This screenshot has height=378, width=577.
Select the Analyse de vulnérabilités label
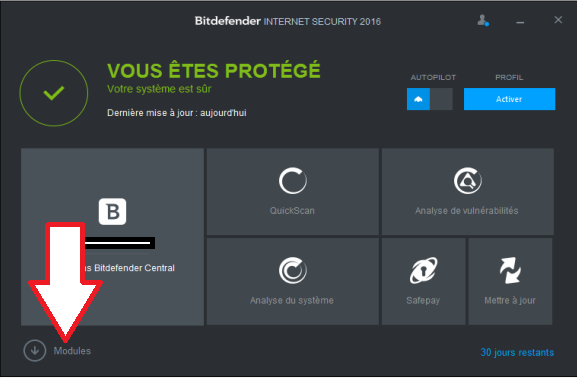click(467, 211)
